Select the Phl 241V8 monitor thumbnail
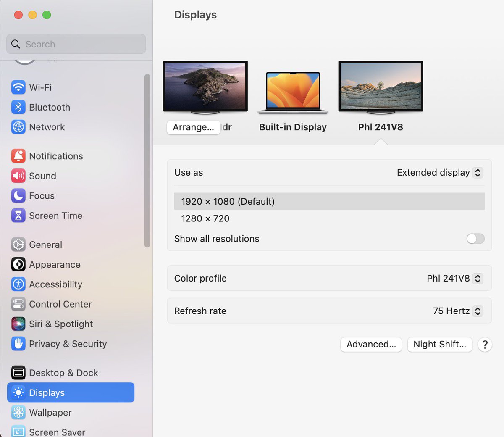The image size is (504, 437). (x=381, y=87)
